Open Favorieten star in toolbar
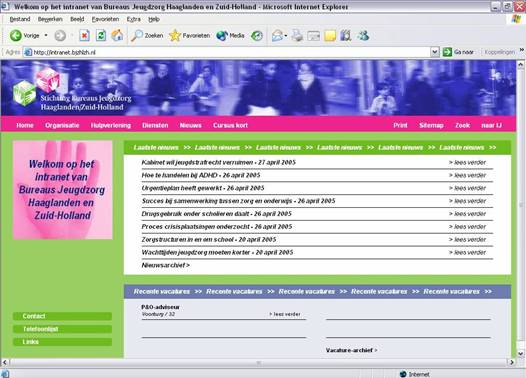 [175, 36]
